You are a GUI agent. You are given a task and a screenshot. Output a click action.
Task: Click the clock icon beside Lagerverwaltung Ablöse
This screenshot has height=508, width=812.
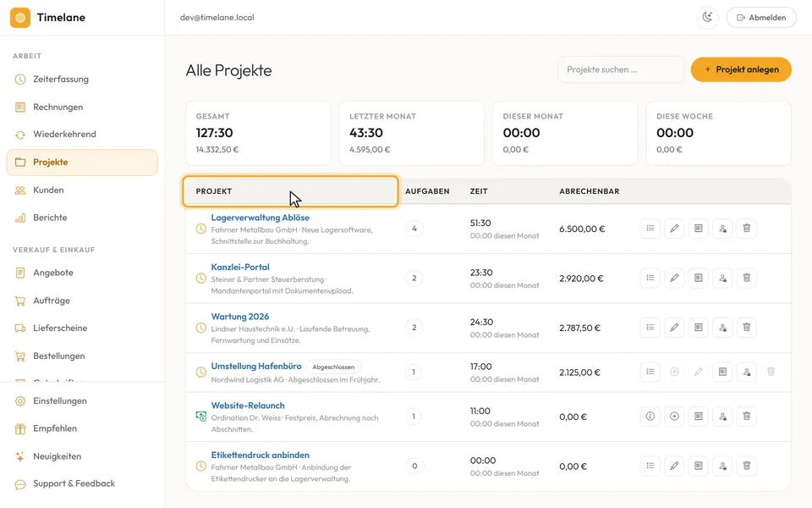click(201, 229)
